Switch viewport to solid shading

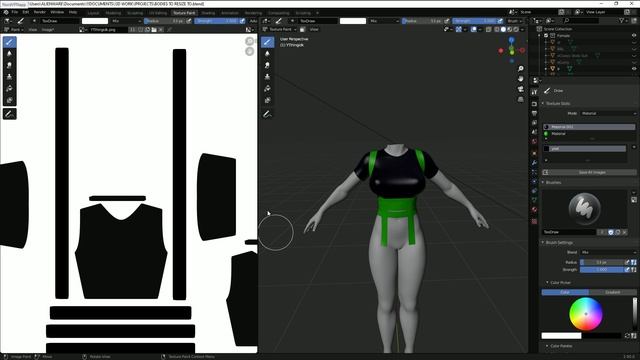pos(503,29)
